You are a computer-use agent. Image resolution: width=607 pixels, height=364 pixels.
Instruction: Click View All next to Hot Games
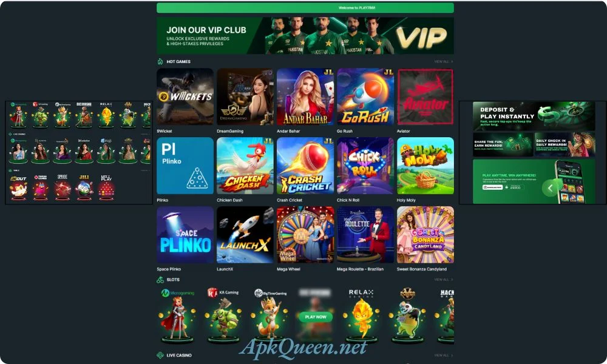443,61
